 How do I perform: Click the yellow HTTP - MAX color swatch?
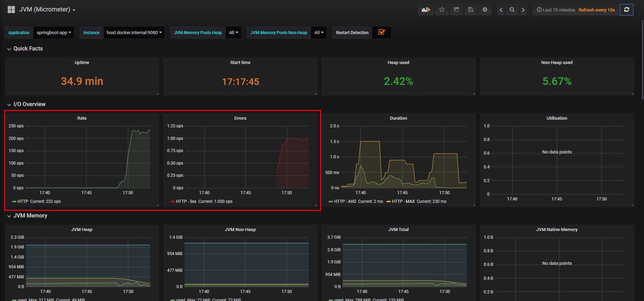point(389,201)
